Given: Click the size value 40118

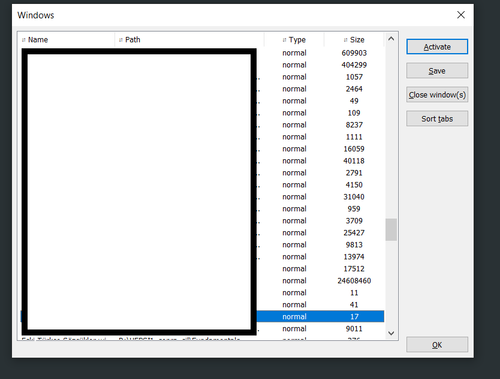Looking at the screenshot, I should [354, 161].
